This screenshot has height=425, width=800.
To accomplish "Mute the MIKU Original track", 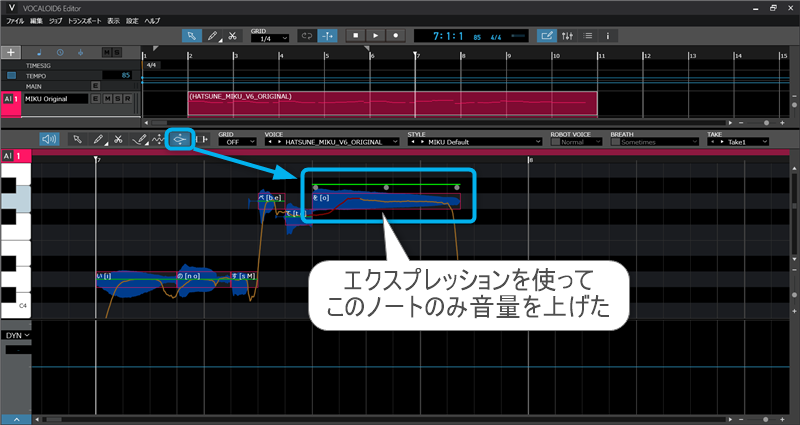I will [107, 99].
